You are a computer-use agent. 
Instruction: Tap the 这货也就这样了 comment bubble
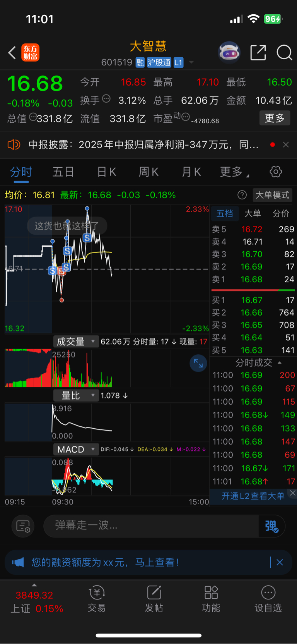coord(67,226)
